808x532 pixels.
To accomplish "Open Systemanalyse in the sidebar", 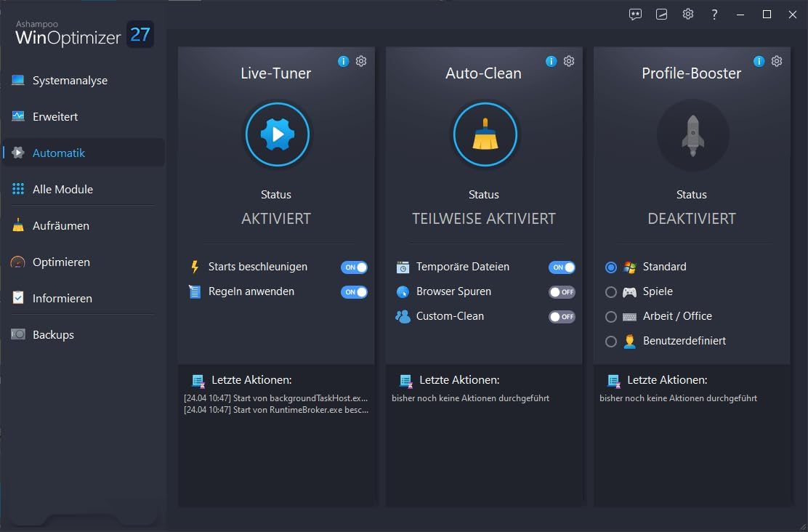I will 84,81.
